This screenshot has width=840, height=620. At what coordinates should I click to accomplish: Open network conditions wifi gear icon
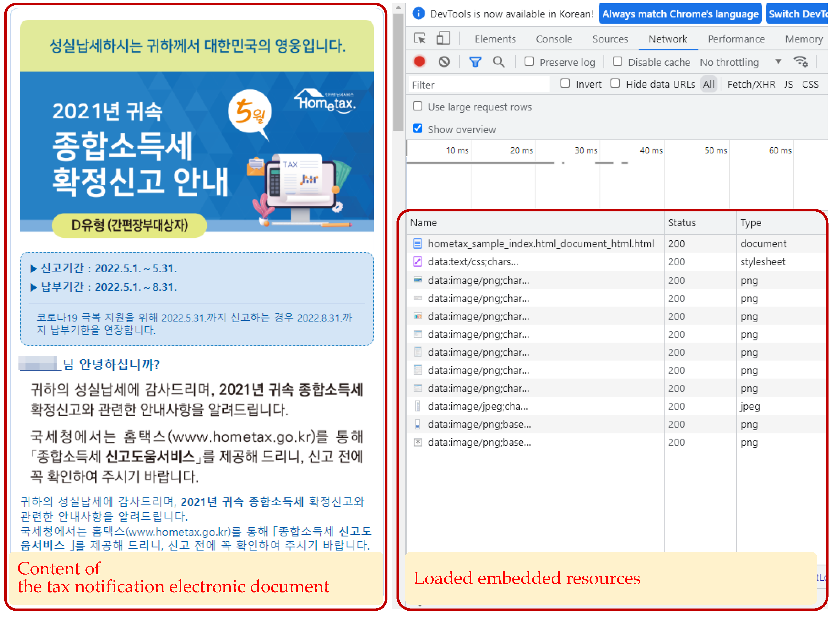801,62
